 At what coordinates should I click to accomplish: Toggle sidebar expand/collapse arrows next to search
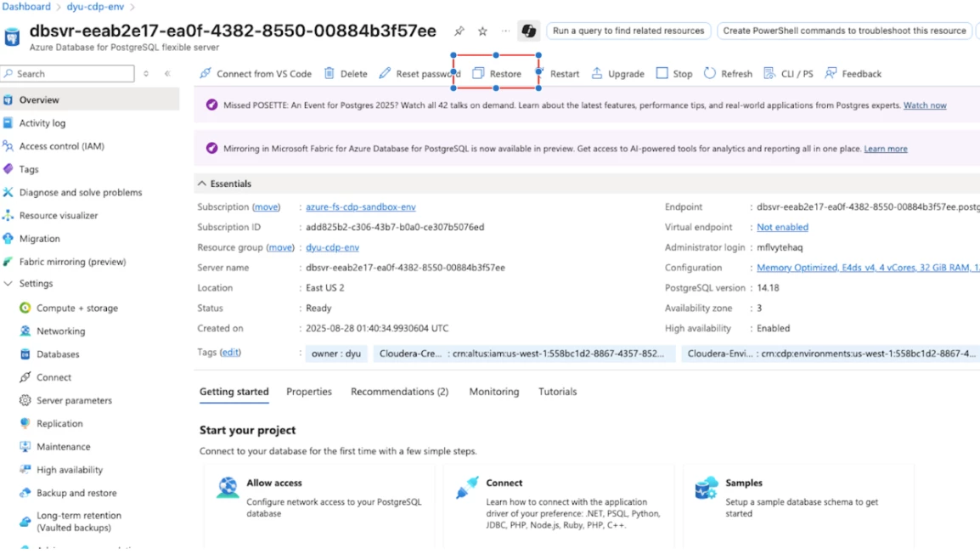[146, 74]
